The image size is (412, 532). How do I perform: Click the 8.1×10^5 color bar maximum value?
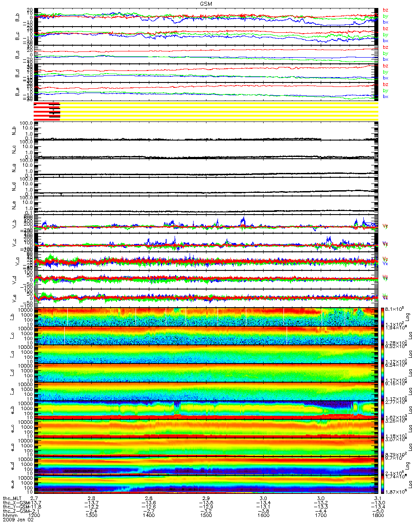pyautogui.click(x=394, y=309)
